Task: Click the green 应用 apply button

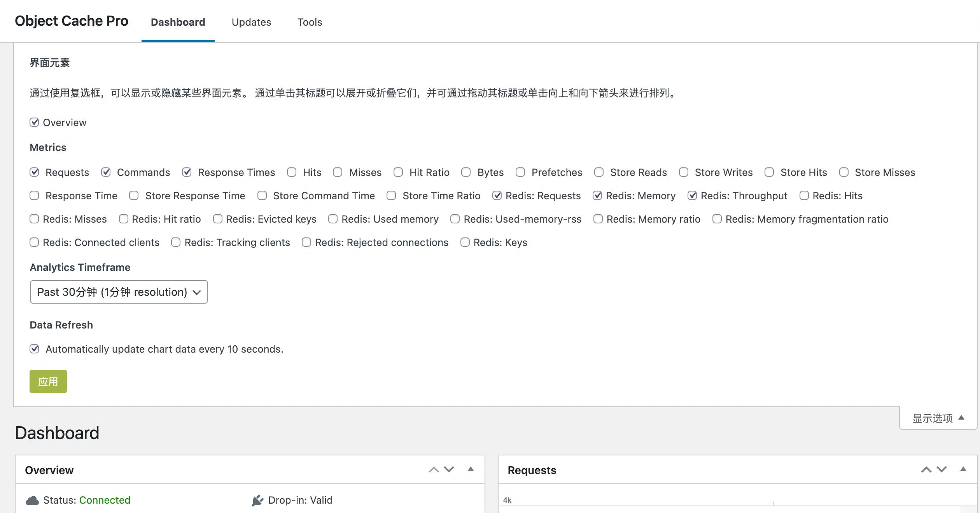Action: click(x=48, y=381)
